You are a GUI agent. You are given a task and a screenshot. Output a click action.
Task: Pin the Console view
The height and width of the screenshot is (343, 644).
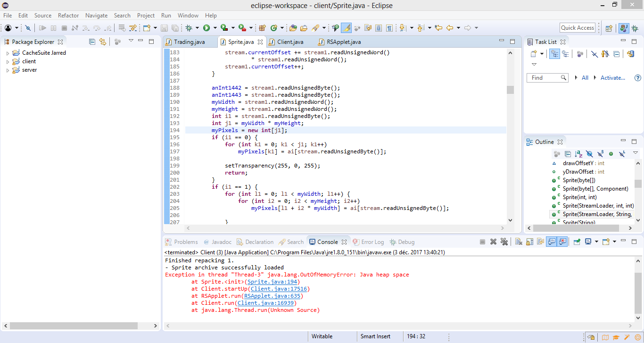577,242
